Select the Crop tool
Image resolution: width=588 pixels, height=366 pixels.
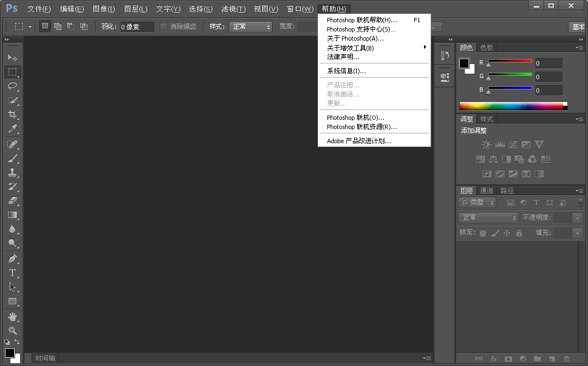pos(12,114)
